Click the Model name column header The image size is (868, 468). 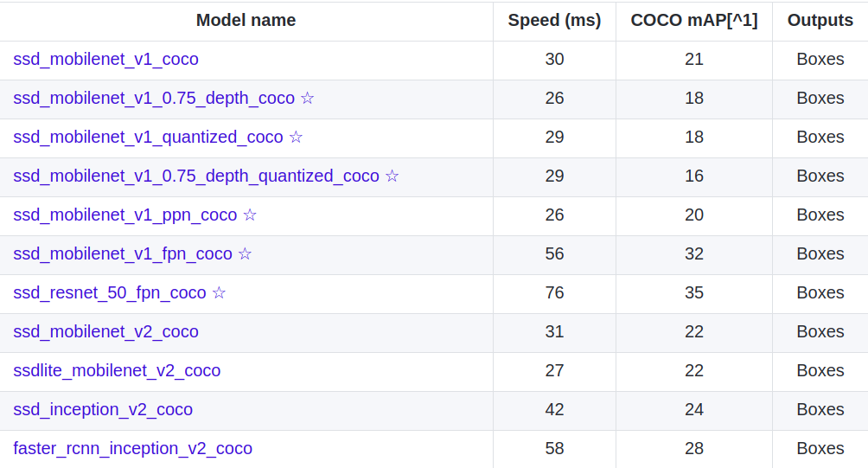[x=246, y=21]
